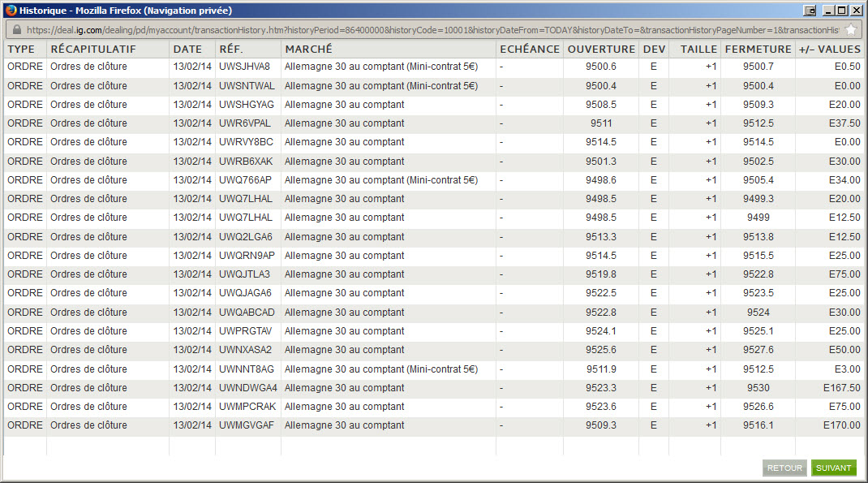Click closing price 9509.3
Viewport: 868px width, 483px height.
pyautogui.click(x=758, y=105)
